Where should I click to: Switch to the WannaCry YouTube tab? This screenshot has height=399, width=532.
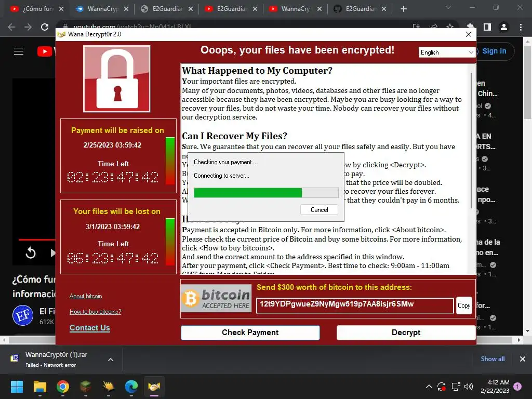pyautogui.click(x=295, y=9)
